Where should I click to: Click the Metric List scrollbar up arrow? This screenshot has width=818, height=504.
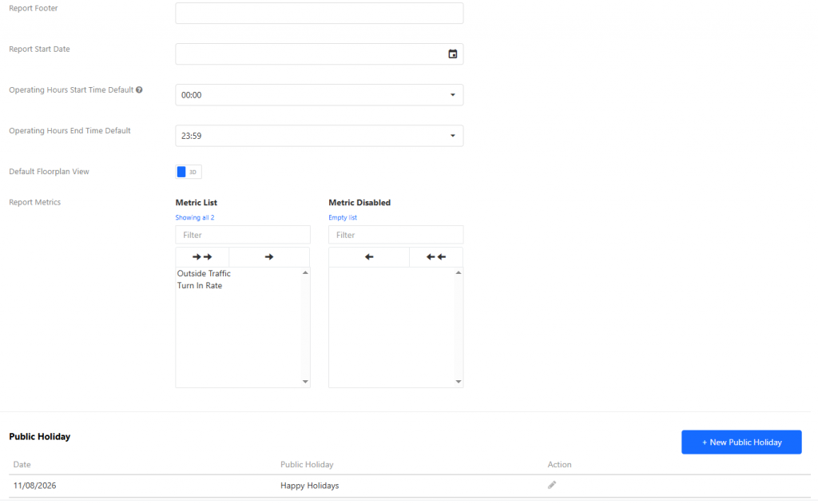(x=305, y=272)
